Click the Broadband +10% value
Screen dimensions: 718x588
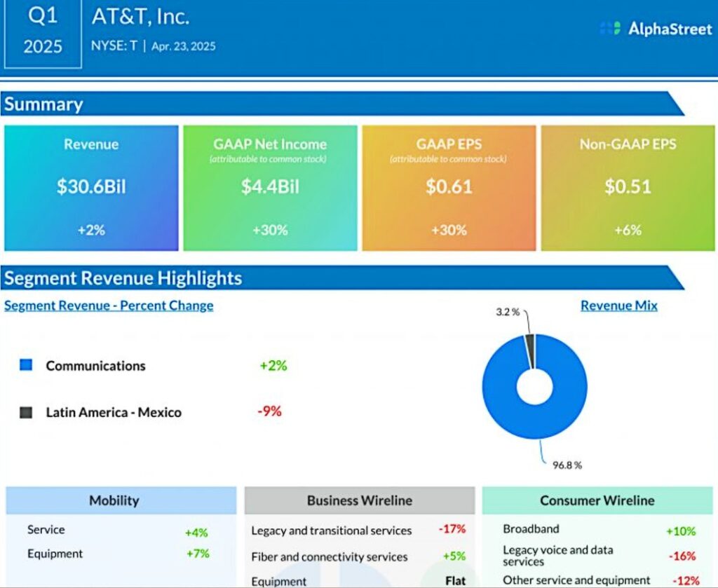coord(681,531)
